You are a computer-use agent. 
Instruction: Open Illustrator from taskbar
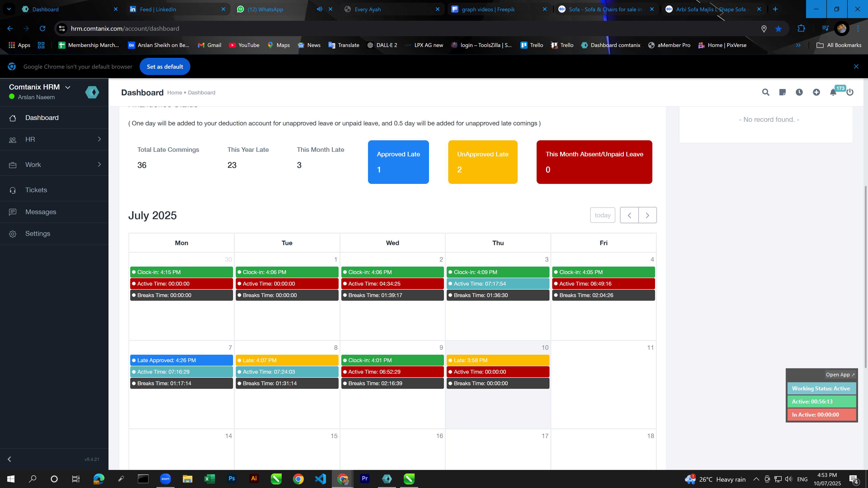254,479
